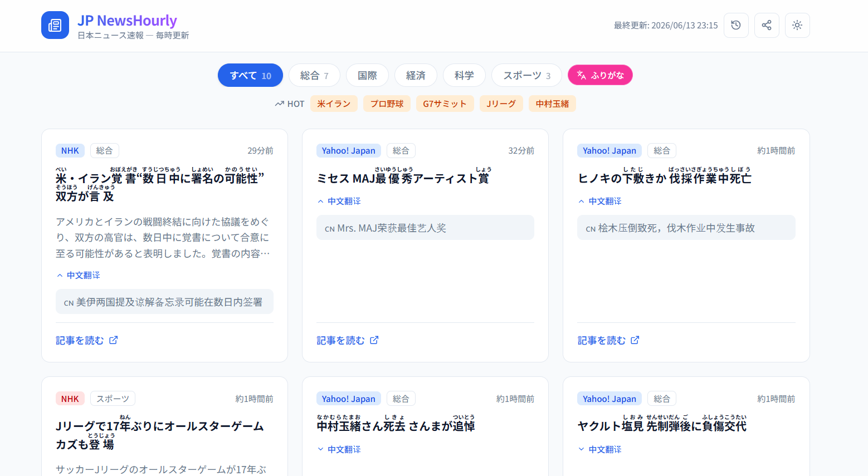Screen dimensions: 868x476
Task: Click the NHK source badge on 米・イラン article
Action: pos(70,150)
